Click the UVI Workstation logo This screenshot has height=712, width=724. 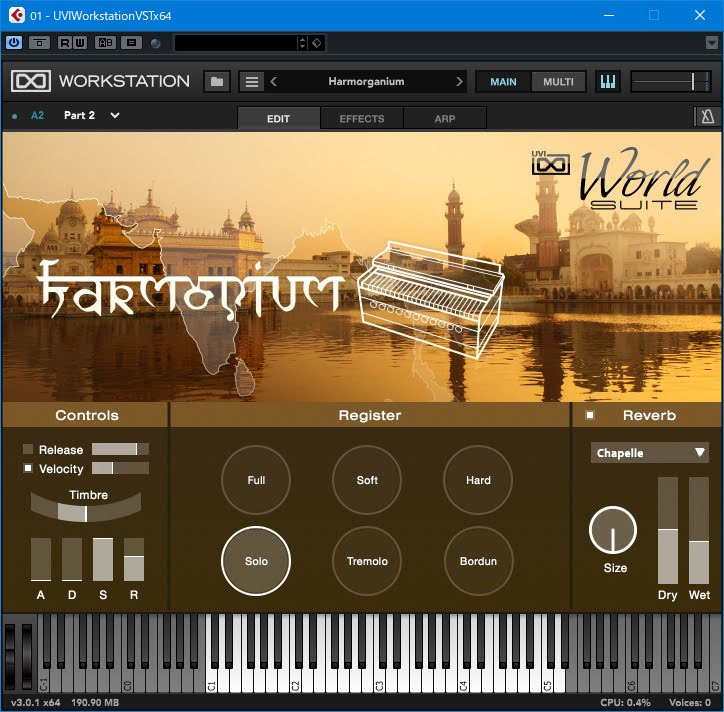tap(30, 81)
